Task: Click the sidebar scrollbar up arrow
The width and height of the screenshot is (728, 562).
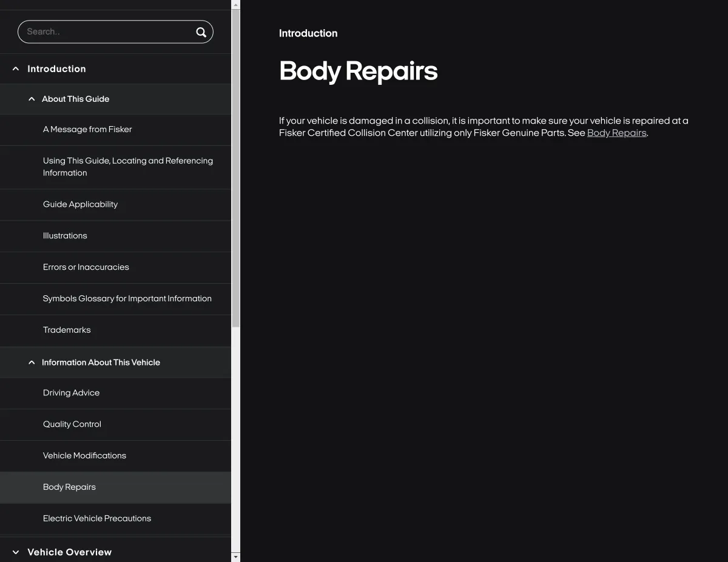Action: pos(236,4)
